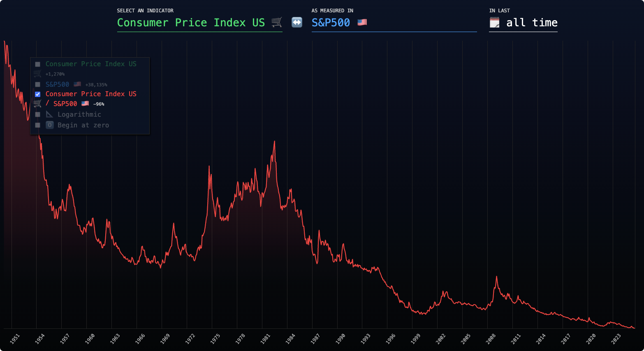
Task: Click the swap arrows icon between the two indicators
Action: click(297, 22)
